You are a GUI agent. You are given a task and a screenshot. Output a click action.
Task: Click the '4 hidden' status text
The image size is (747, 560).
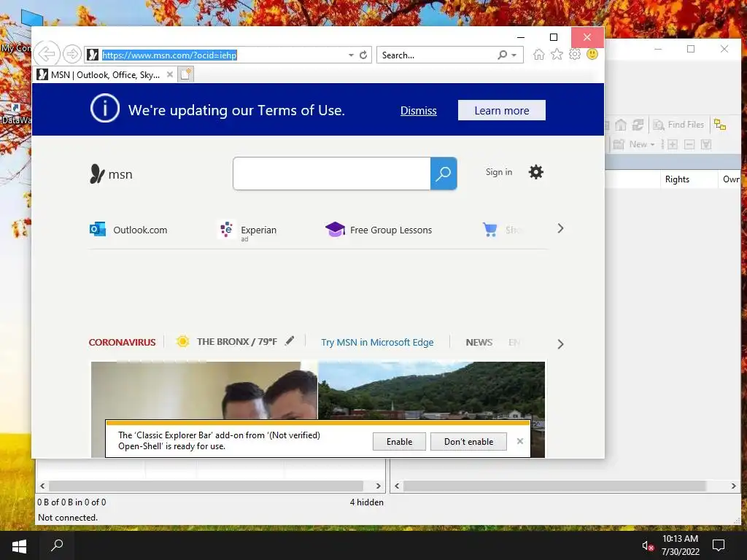click(x=366, y=502)
